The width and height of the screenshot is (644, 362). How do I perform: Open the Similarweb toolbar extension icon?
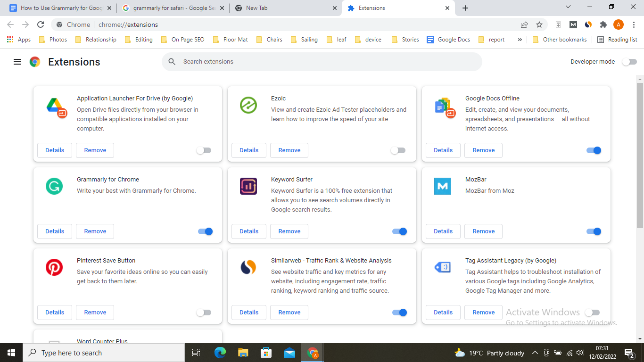coord(588,25)
